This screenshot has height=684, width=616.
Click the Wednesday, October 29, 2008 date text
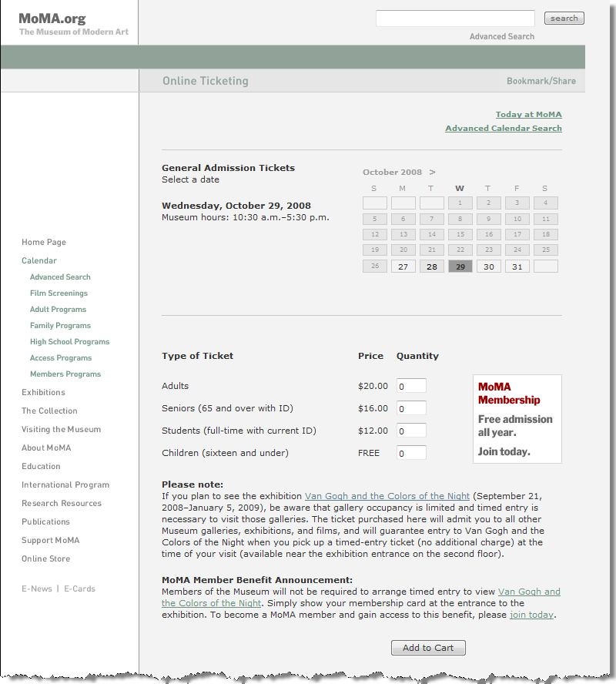236,206
